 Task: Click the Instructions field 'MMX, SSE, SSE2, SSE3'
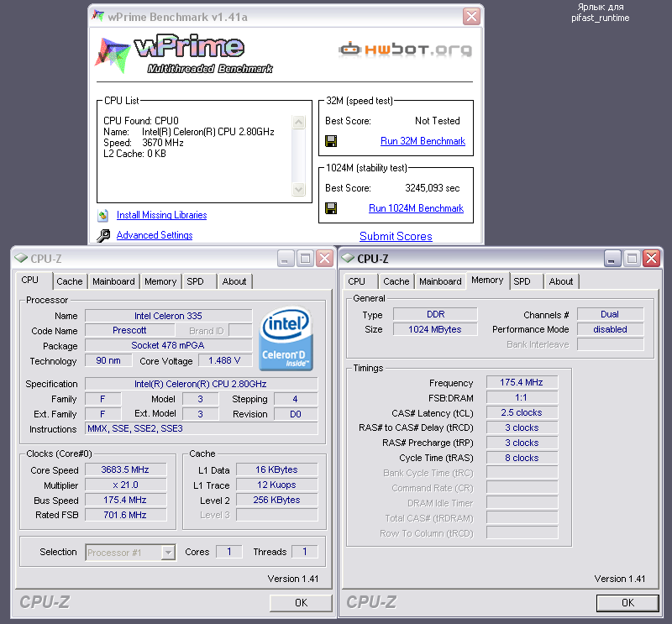click(202, 428)
